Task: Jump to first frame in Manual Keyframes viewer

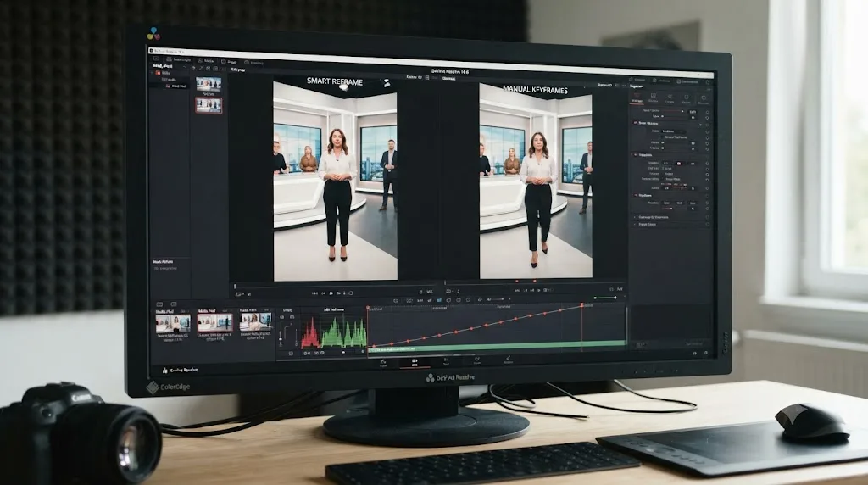Action: click(518, 290)
